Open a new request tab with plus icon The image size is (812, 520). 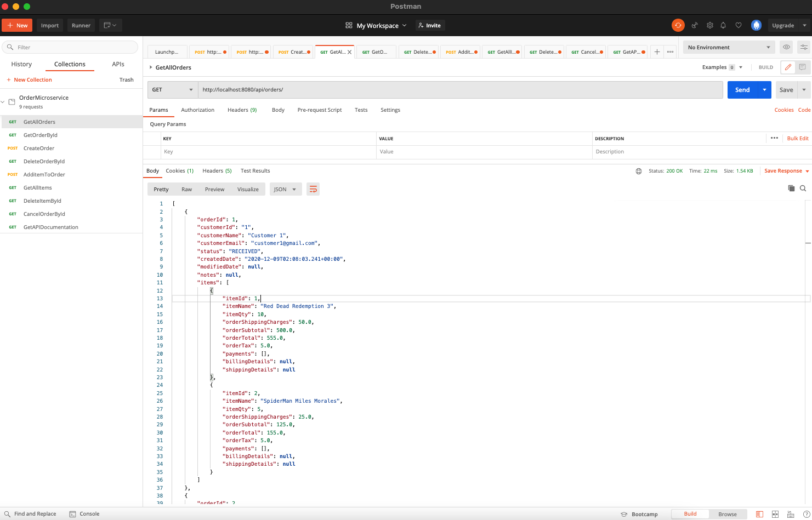click(x=657, y=52)
